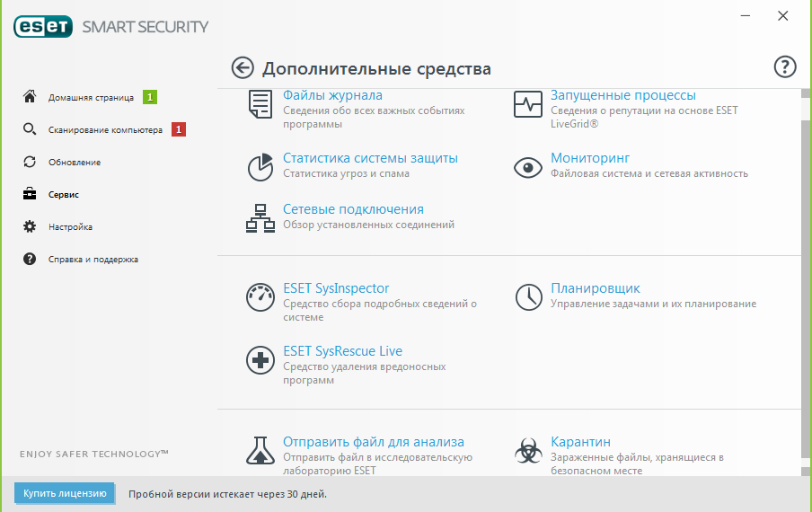The height and width of the screenshot is (512, 812).
Task: Click the ESET SysRescue Live plus icon
Action: (x=260, y=360)
